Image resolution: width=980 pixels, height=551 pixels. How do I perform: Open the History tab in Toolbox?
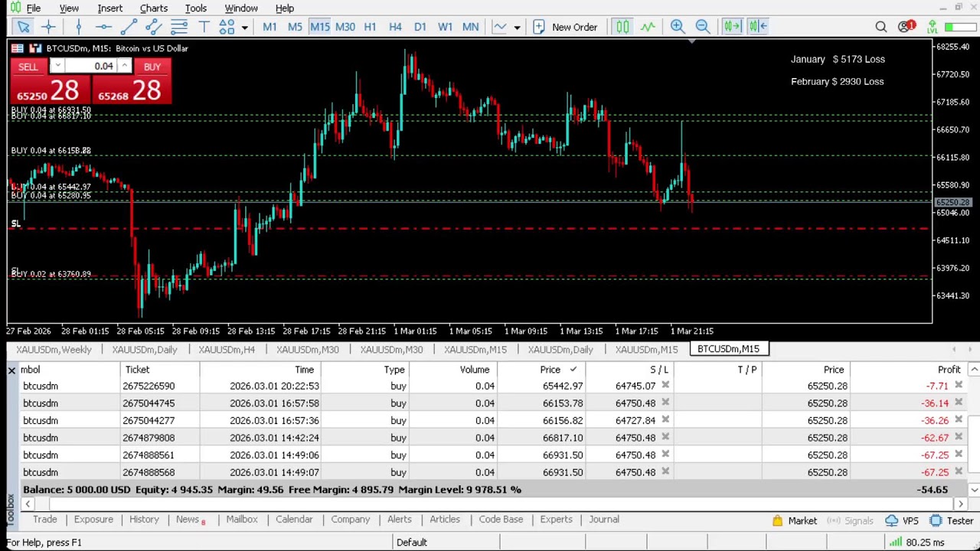[144, 520]
